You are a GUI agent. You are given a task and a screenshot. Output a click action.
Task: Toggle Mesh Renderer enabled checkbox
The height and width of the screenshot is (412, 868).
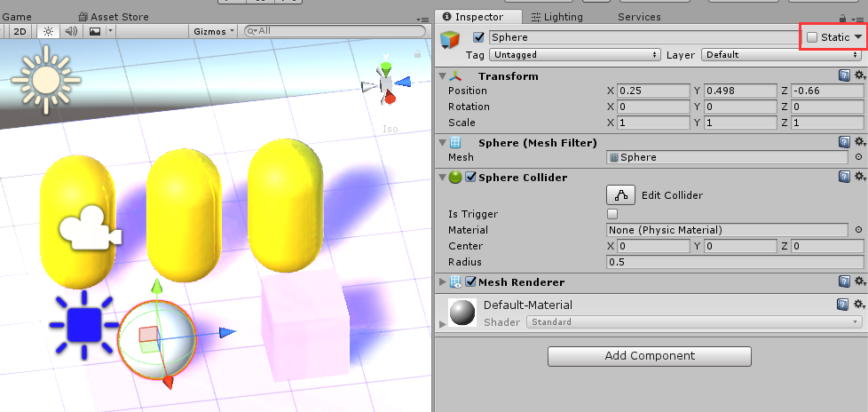pyautogui.click(x=470, y=281)
